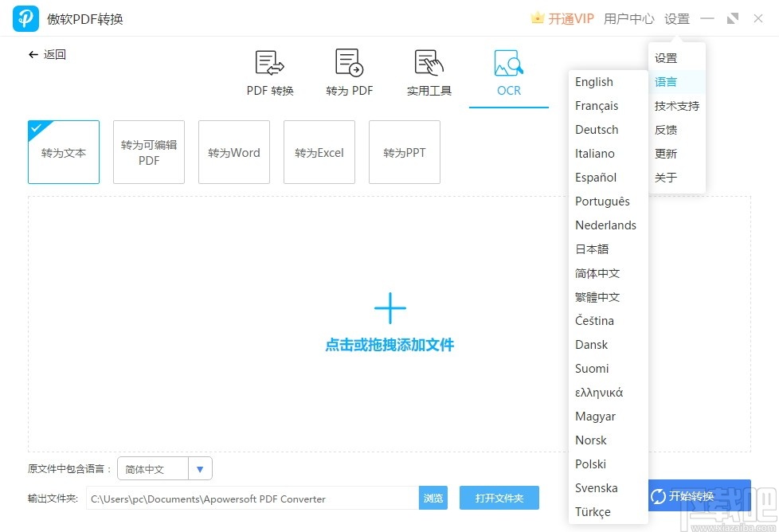Switch to the OCR feature icon
The height and width of the screenshot is (532, 779).
pyautogui.click(x=507, y=72)
